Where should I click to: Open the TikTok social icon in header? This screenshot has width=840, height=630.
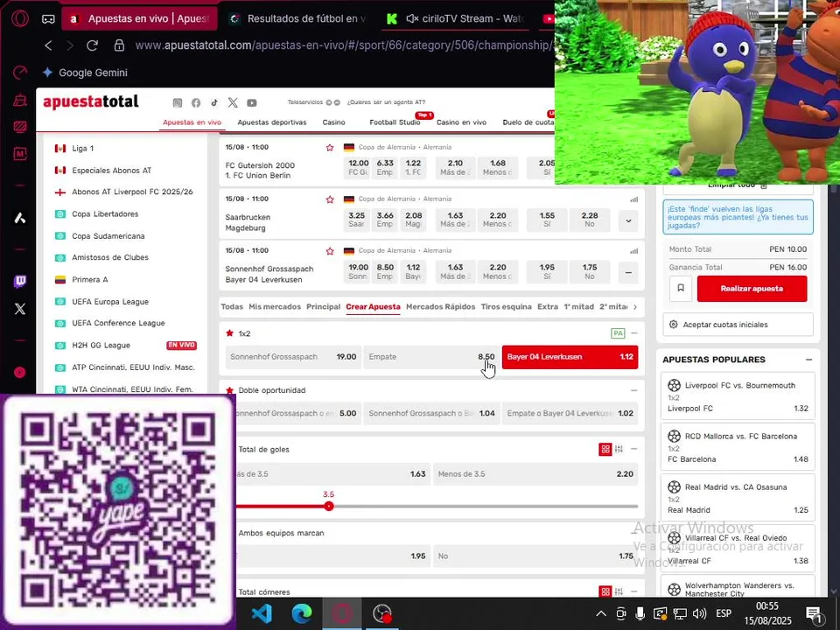(x=214, y=103)
